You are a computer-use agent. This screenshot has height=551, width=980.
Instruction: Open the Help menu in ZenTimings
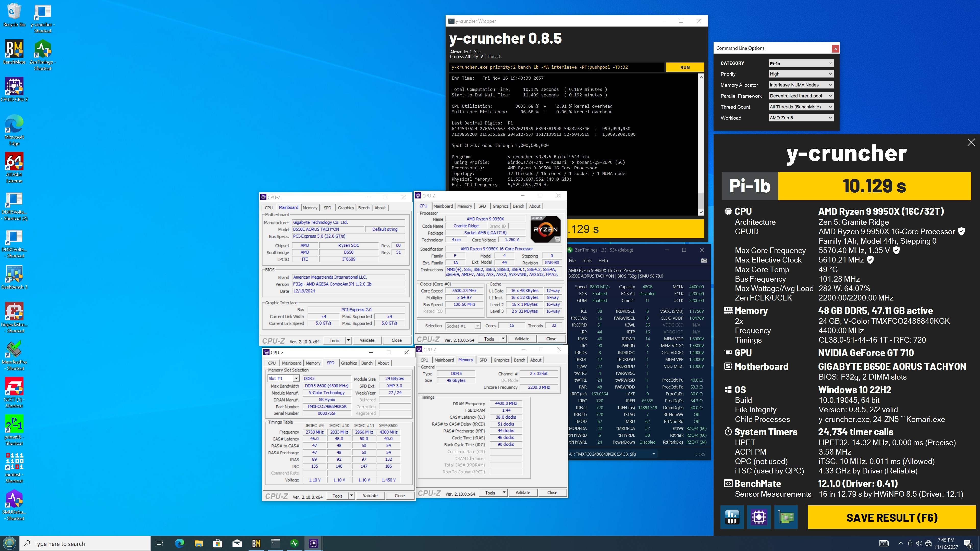603,261
